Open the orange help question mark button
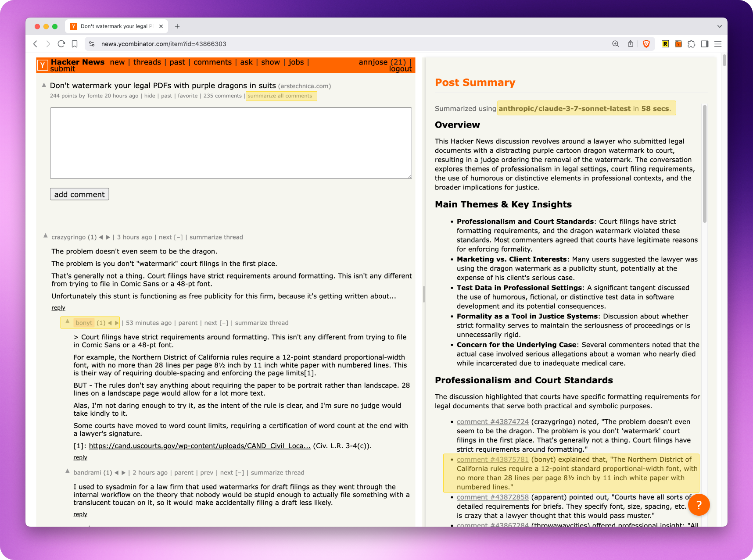This screenshot has width=753, height=560. [x=699, y=505]
